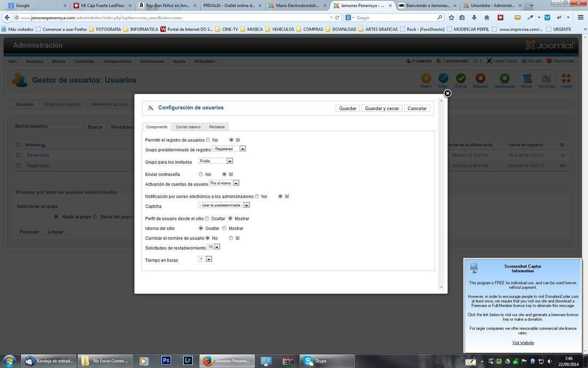Bookmark this page with the star icon
The width and height of the screenshot is (588, 368).
(x=451, y=17)
